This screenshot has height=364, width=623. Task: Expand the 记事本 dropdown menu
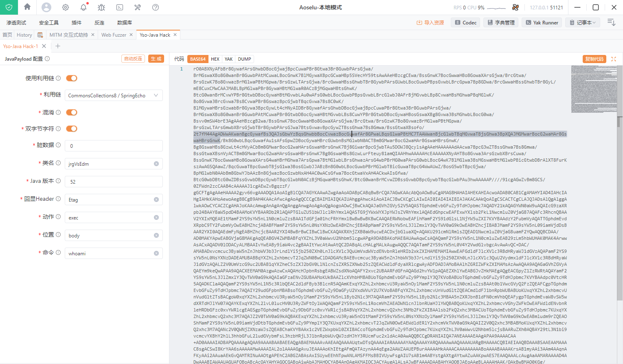point(583,23)
